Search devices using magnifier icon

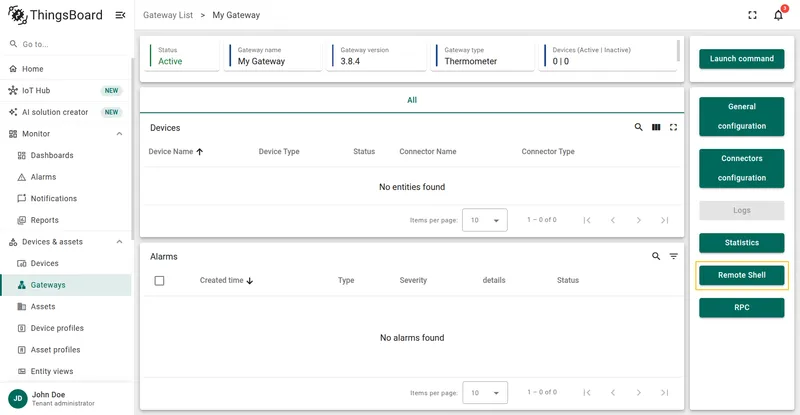(638, 127)
